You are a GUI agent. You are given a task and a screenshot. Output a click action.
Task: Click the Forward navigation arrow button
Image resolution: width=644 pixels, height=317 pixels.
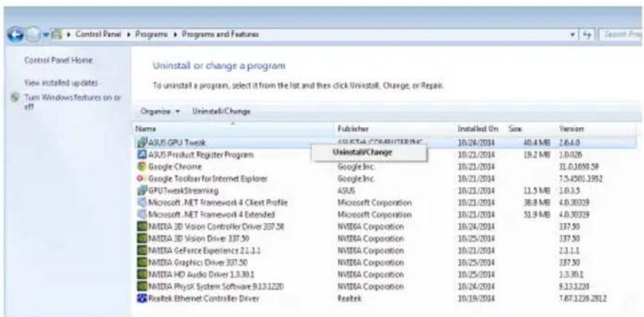coord(31,35)
